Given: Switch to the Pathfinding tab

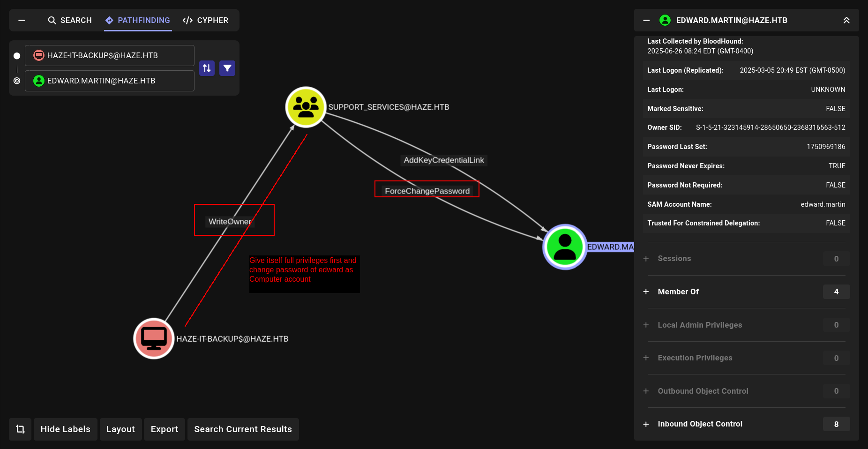Looking at the screenshot, I should click(138, 20).
